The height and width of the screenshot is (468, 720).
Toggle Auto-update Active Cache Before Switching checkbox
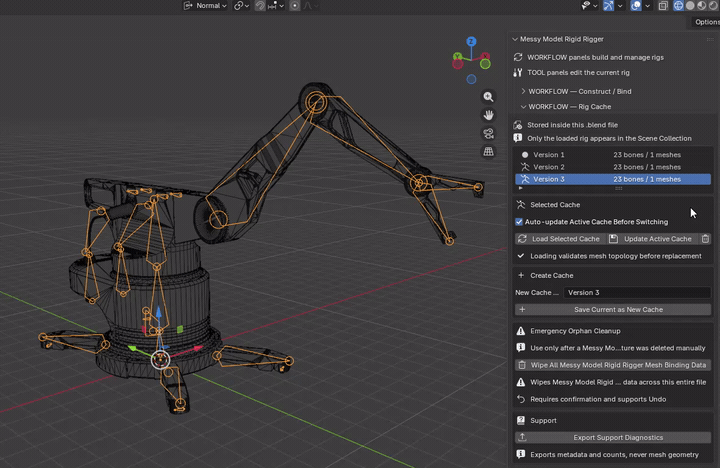coord(519,222)
